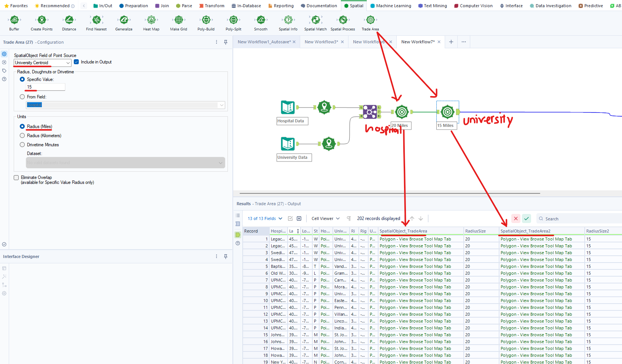Image resolution: width=622 pixels, height=364 pixels.
Task: Uncheck the Include in Output checkbox
Action: point(76,62)
